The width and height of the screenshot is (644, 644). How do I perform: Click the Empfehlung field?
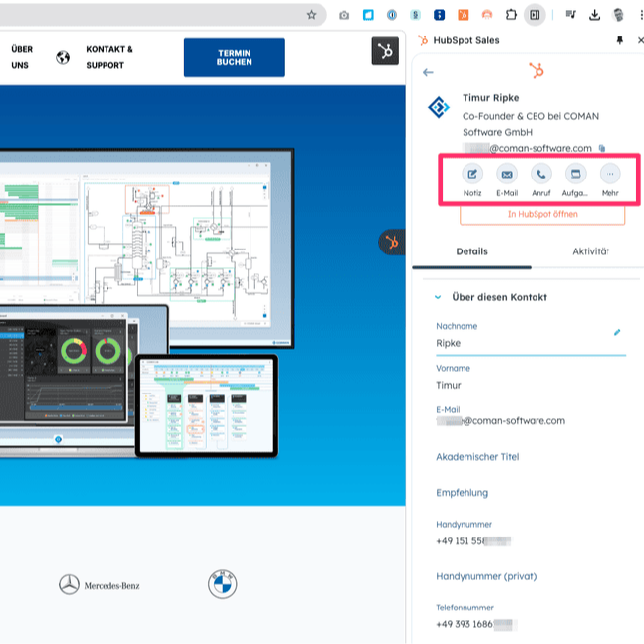463,493
